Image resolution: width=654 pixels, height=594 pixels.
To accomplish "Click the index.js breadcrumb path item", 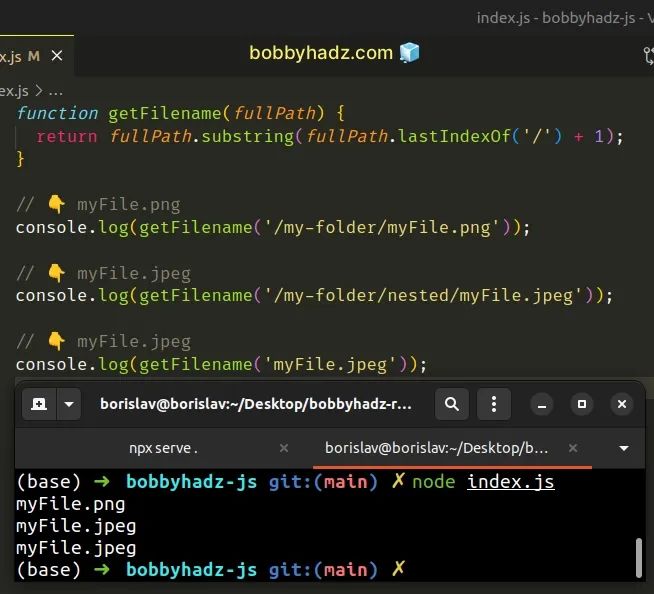I will (x=14, y=91).
